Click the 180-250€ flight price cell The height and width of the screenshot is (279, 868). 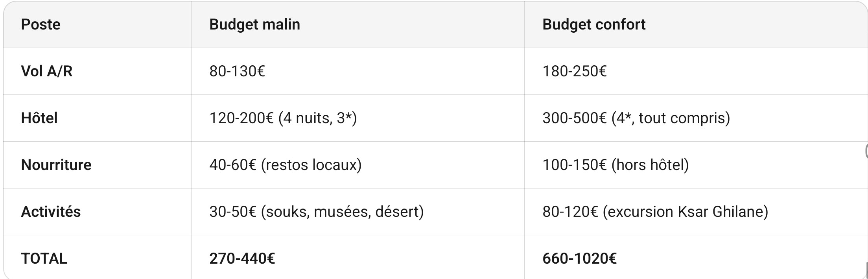[574, 71]
